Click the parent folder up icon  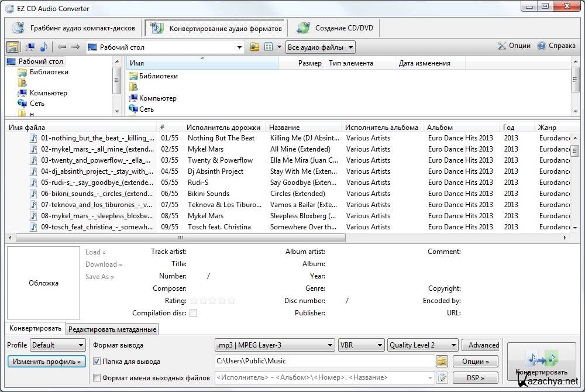click(254, 47)
